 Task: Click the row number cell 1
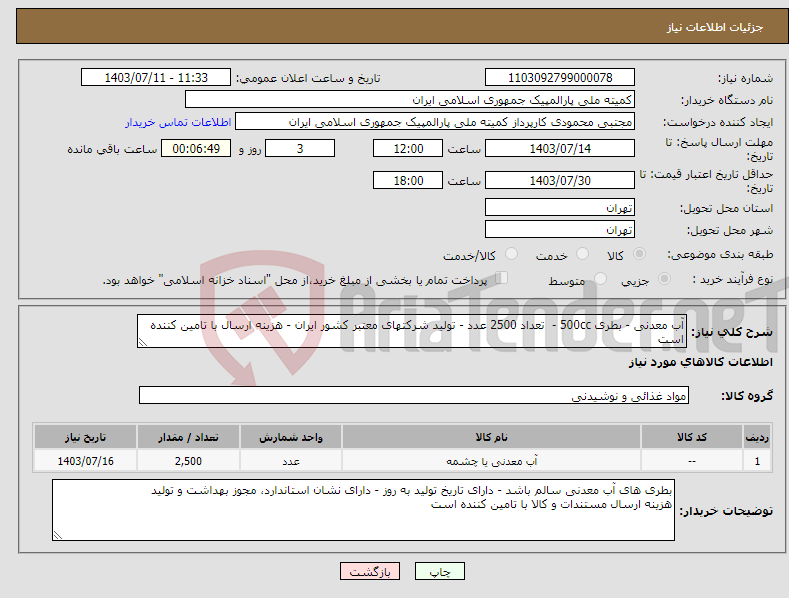click(757, 461)
